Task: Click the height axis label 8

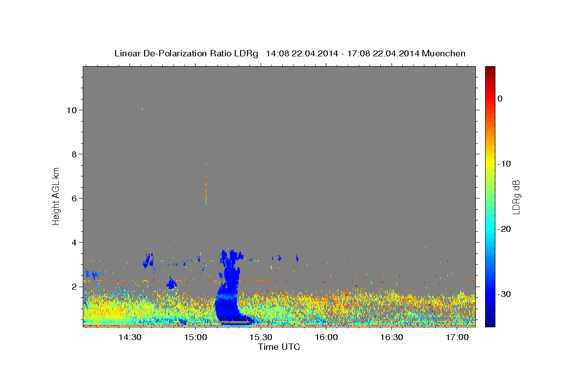Action: click(73, 154)
